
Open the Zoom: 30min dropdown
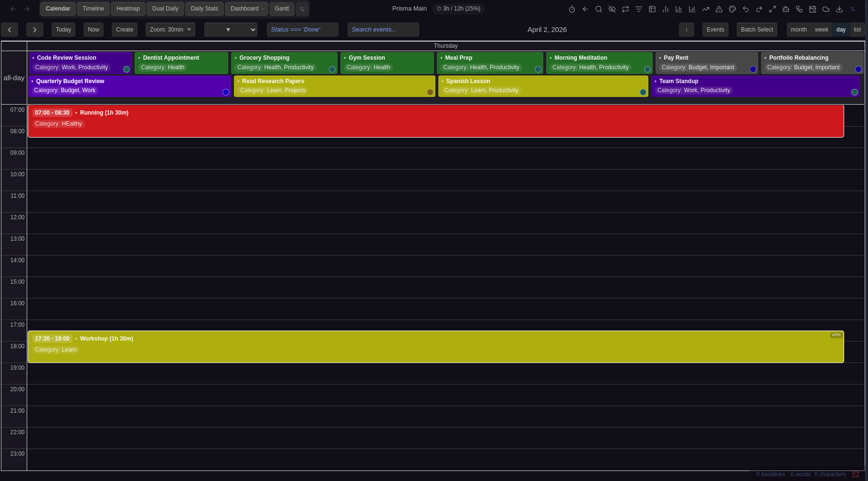click(170, 29)
